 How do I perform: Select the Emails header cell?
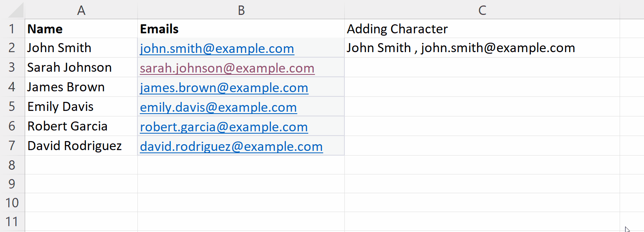[x=241, y=29]
